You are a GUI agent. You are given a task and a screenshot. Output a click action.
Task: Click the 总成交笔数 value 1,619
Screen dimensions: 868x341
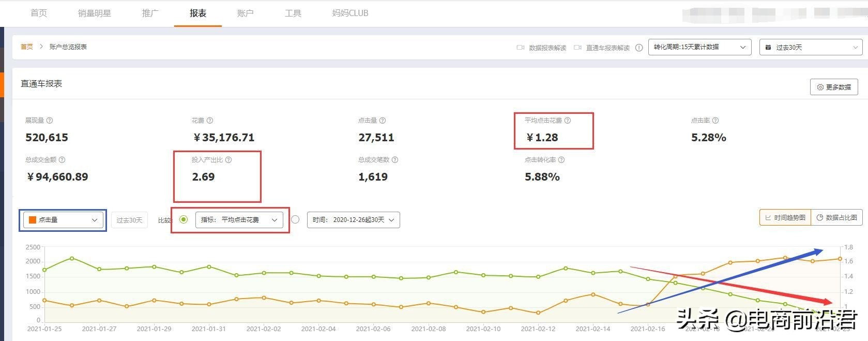pyautogui.click(x=373, y=177)
